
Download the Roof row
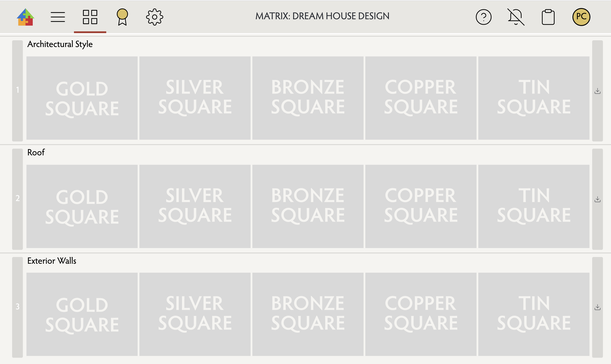click(x=597, y=199)
